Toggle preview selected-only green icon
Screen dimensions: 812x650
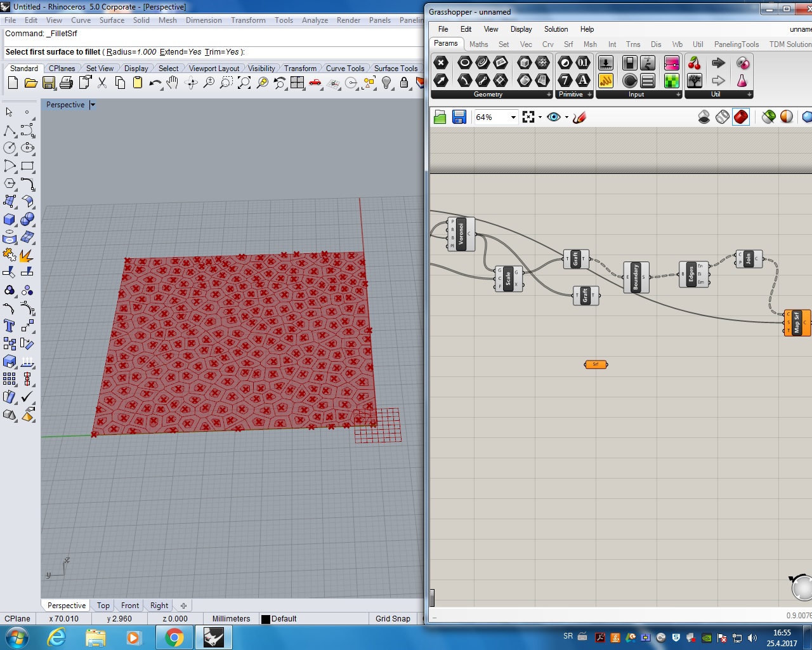(769, 117)
